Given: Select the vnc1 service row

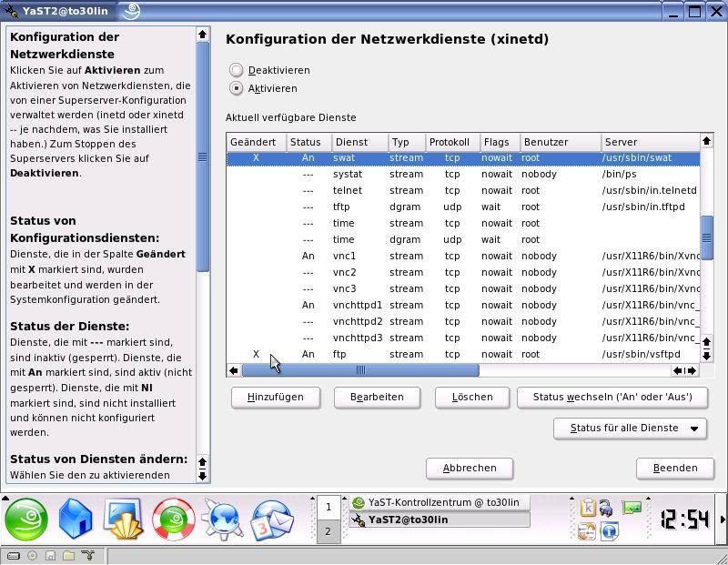Looking at the screenshot, I should pos(463,256).
